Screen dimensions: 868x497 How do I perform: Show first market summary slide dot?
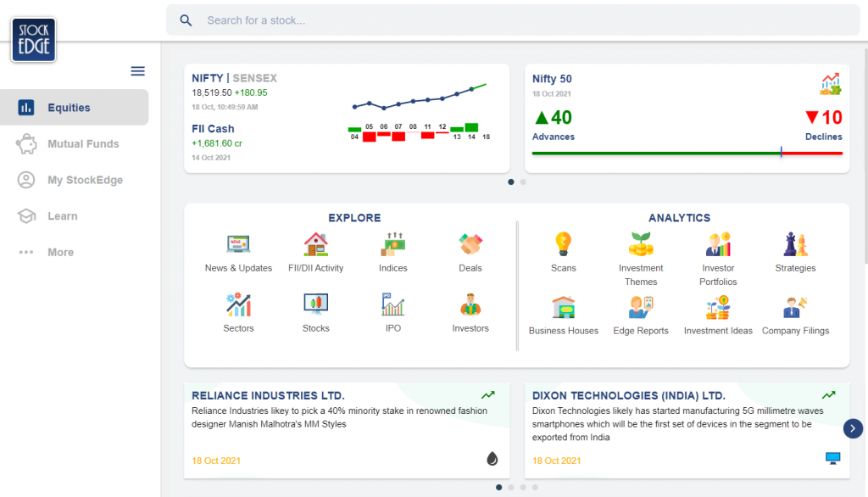click(511, 181)
